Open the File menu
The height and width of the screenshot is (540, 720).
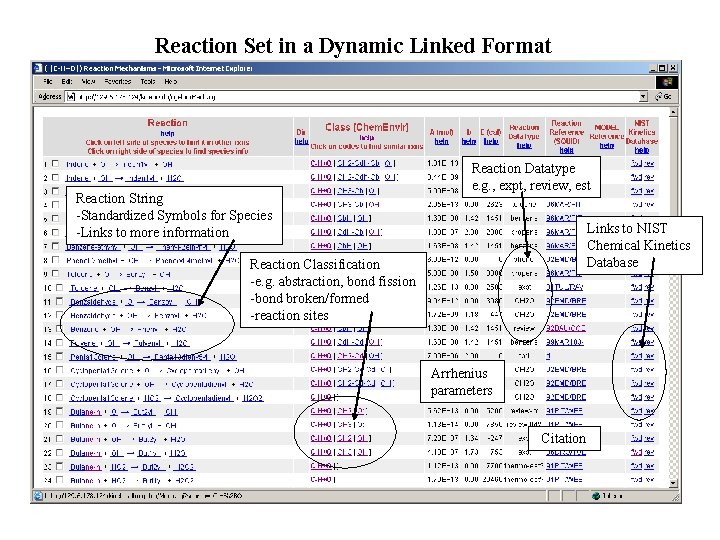pyautogui.click(x=48, y=81)
